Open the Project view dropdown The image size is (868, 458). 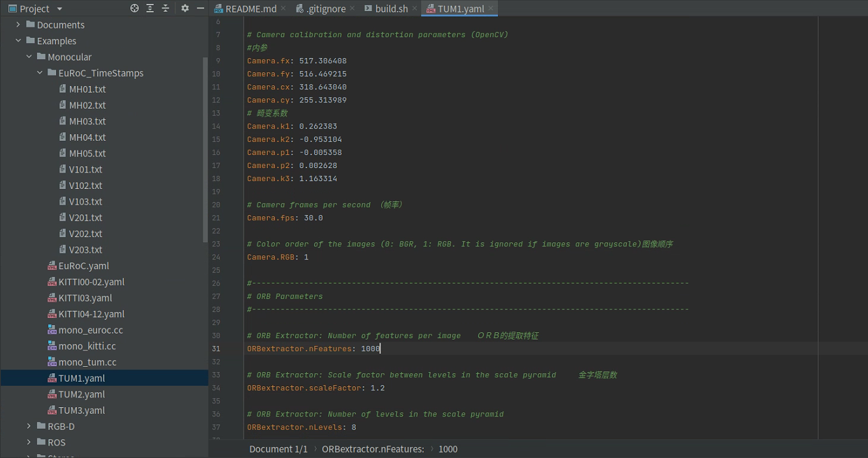coord(59,8)
